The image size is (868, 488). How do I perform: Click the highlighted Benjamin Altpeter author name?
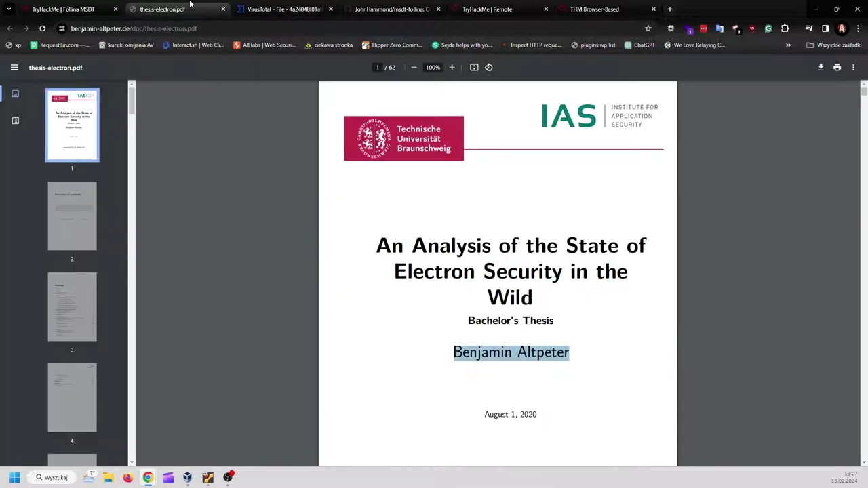(511, 352)
